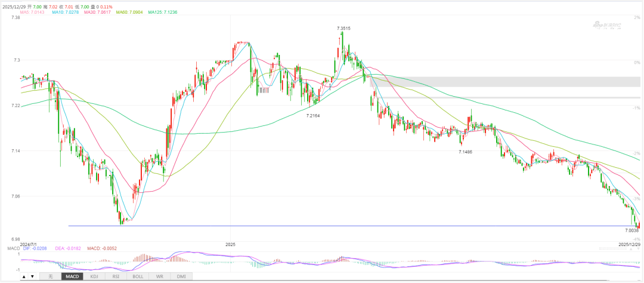The height and width of the screenshot is (283, 644).
Task: Click the up arrow below the MACD panel
Action: pos(24,277)
